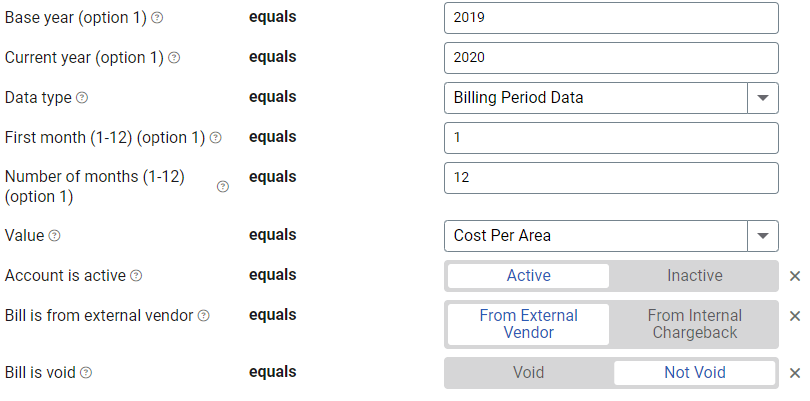Screen dimensions: 810x401
Task: Click help icon next to First month
Action: [216, 137]
